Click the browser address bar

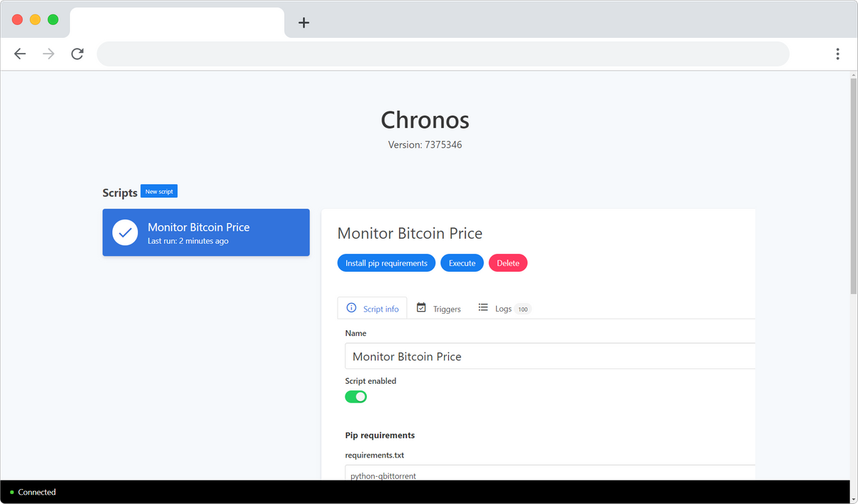(x=443, y=54)
